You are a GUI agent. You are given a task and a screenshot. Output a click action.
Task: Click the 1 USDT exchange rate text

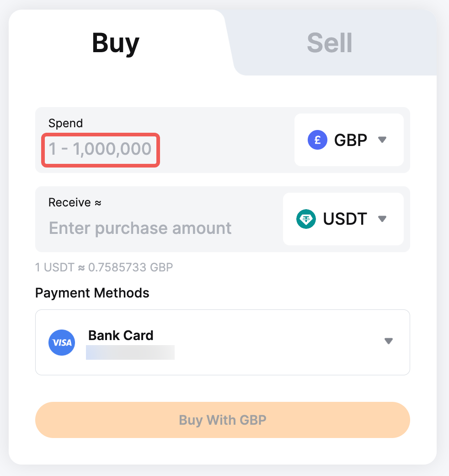[104, 267]
